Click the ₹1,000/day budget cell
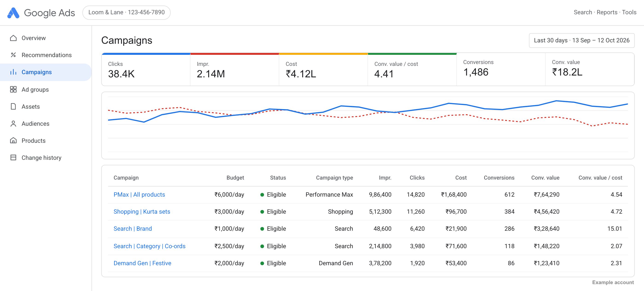The height and width of the screenshot is (291, 644). 229,229
